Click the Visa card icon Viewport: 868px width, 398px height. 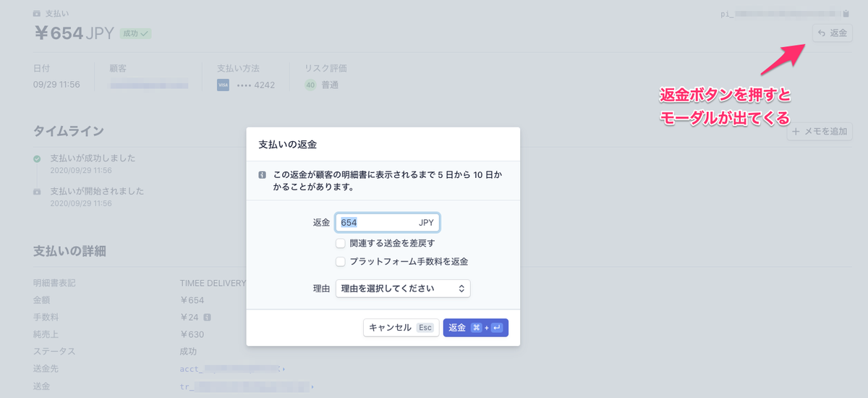tap(223, 85)
